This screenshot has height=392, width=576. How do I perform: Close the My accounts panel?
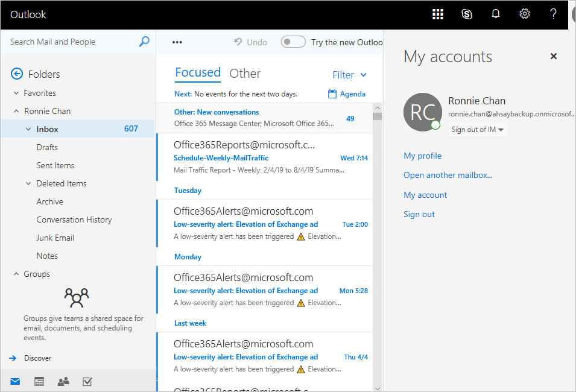point(553,56)
